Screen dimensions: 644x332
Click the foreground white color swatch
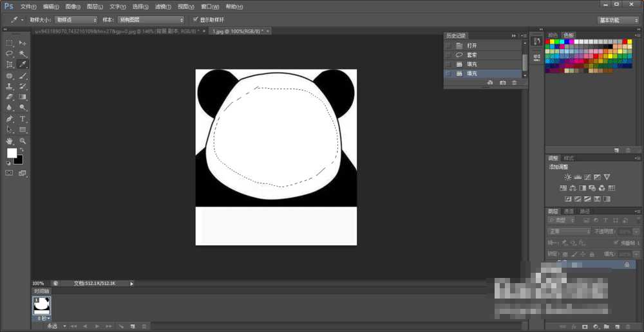[12, 152]
